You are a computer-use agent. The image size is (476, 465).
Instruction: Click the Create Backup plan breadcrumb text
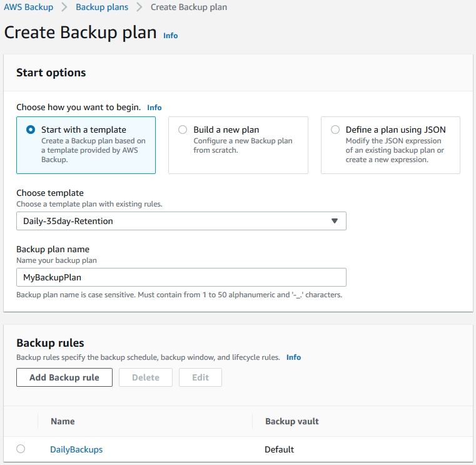click(189, 8)
